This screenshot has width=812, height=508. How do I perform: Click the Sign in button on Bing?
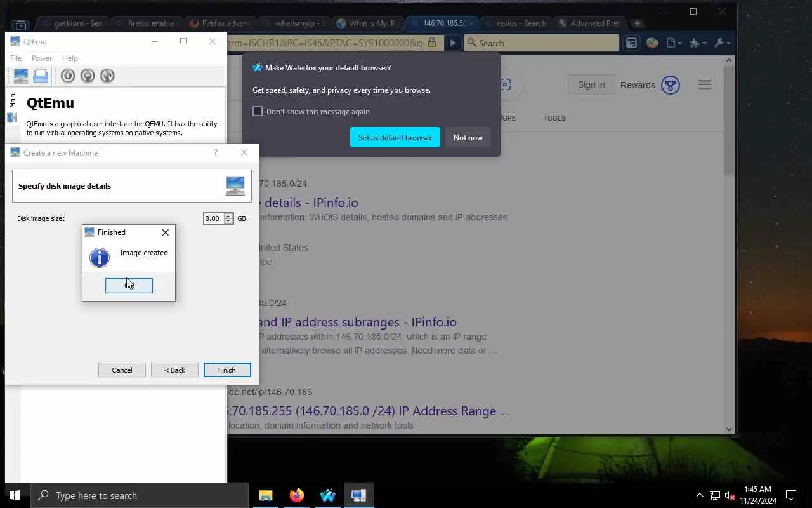click(x=591, y=85)
